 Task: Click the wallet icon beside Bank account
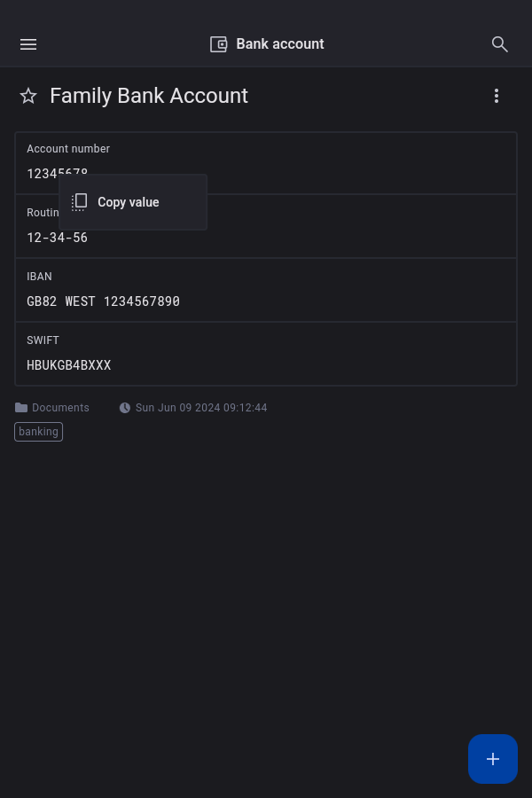218,44
